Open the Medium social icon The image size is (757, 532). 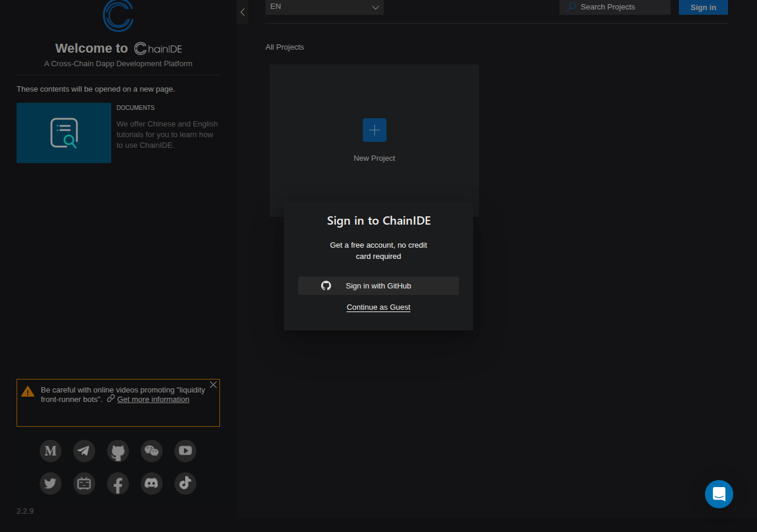click(50, 451)
